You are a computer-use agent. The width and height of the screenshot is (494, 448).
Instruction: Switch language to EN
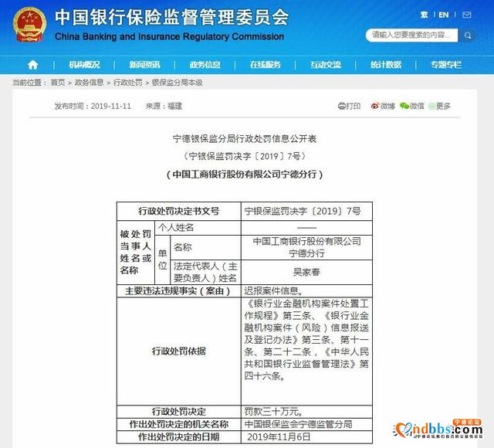click(444, 15)
